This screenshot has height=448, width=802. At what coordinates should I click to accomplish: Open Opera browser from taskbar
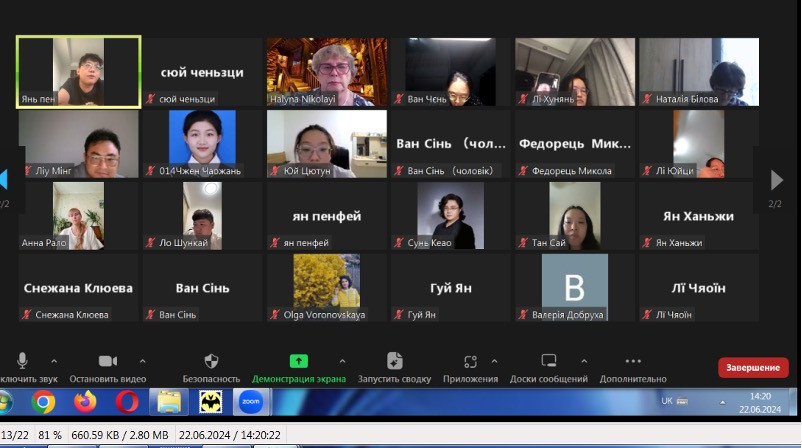[126, 402]
